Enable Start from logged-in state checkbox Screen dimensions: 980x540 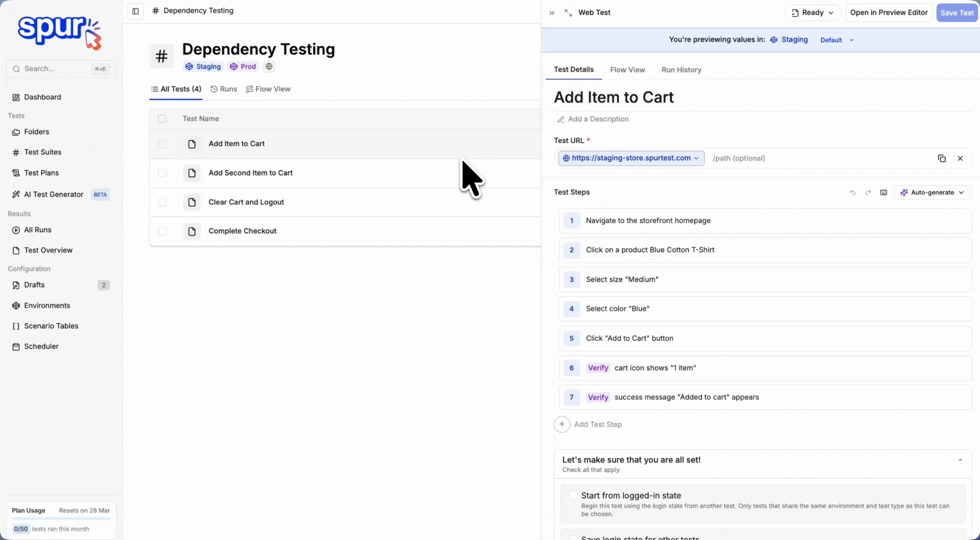click(573, 495)
